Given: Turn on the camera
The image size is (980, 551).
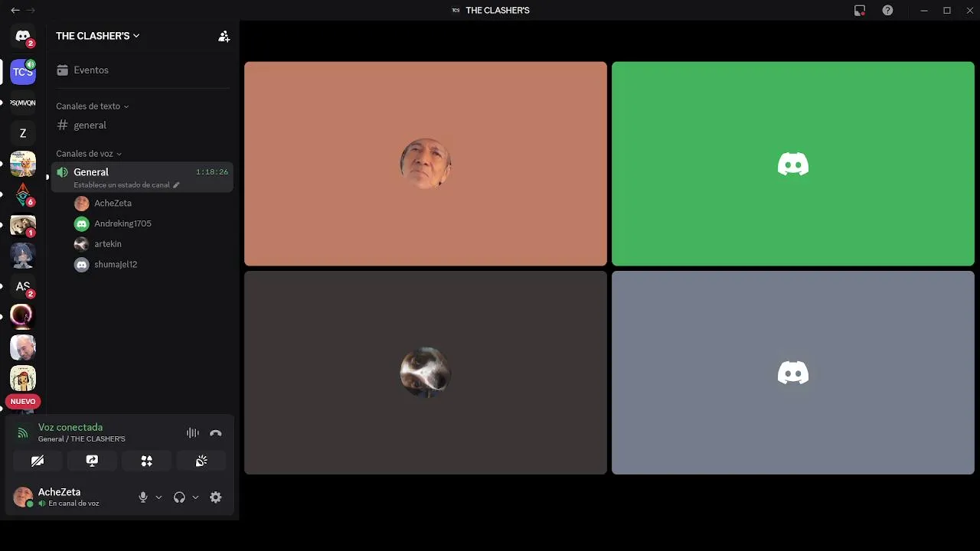Looking at the screenshot, I should pos(38,461).
